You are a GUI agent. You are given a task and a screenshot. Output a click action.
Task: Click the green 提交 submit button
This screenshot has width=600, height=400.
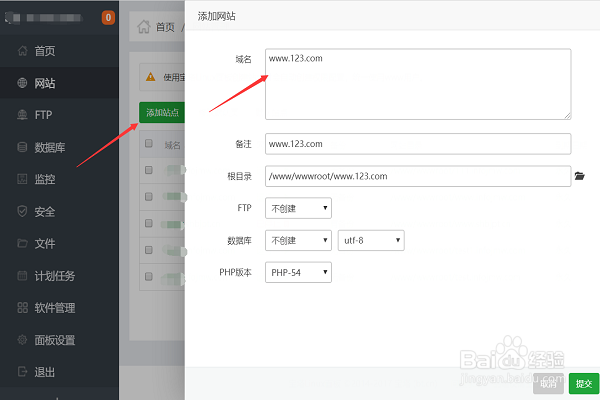tap(584, 384)
